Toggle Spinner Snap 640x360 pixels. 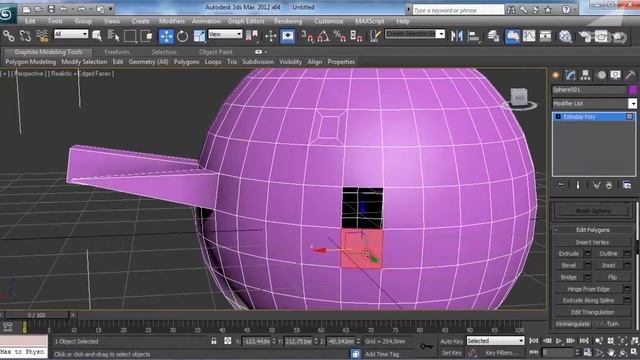click(x=356, y=36)
